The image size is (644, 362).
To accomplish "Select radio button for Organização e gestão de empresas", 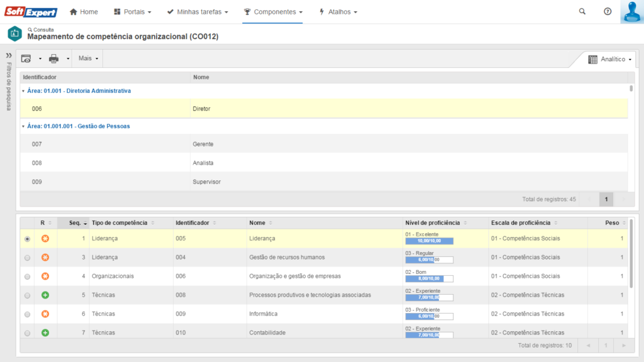I will [x=27, y=277].
